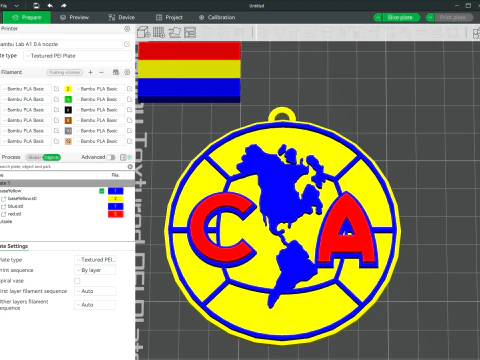Click the Auto orient toolbar icon
Viewport: 480px width, 360px height.
pos(174,32)
